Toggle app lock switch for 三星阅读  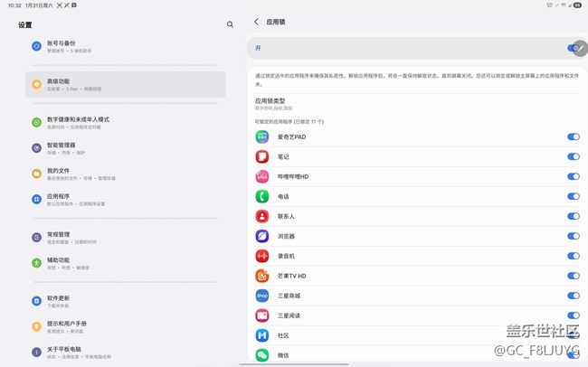573,315
